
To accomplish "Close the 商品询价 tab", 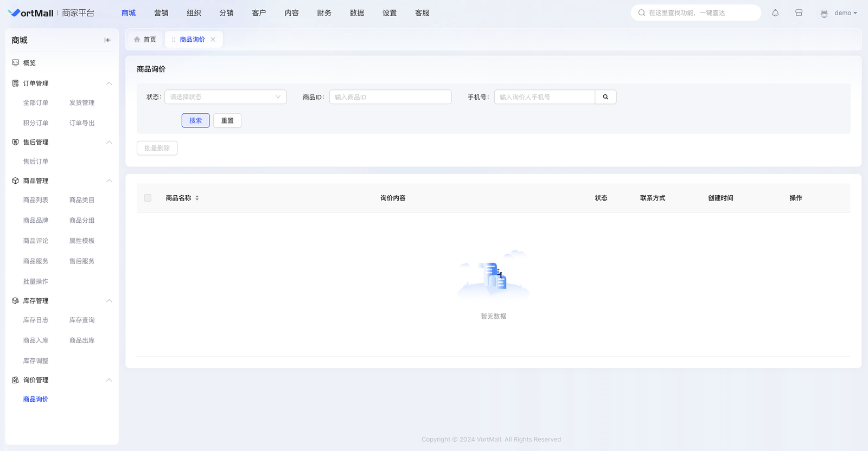I will [x=213, y=40].
